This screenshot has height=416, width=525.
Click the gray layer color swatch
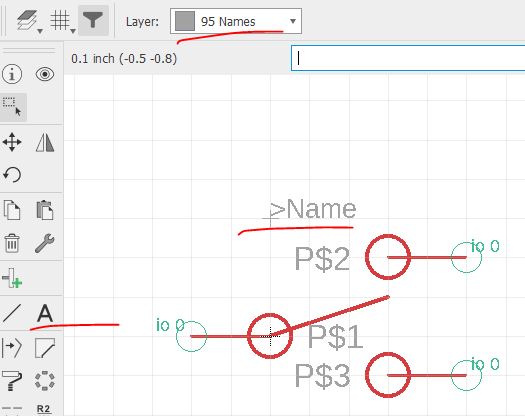pyautogui.click(x=185, y=21)
